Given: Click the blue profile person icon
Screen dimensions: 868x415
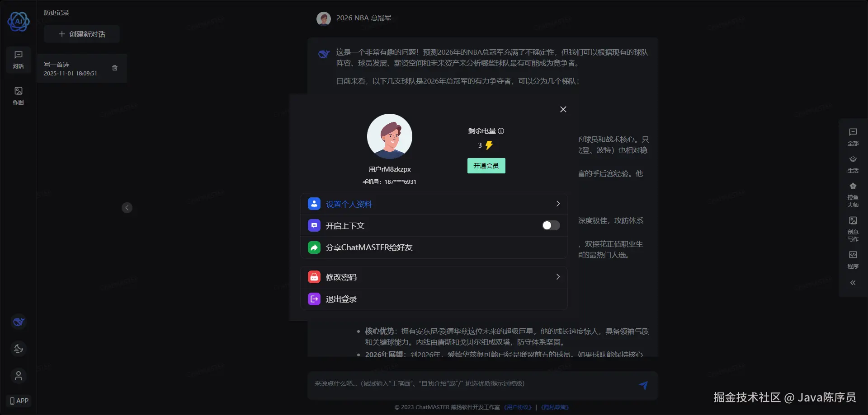Looking at the screenshot, I should pos(314,204).
